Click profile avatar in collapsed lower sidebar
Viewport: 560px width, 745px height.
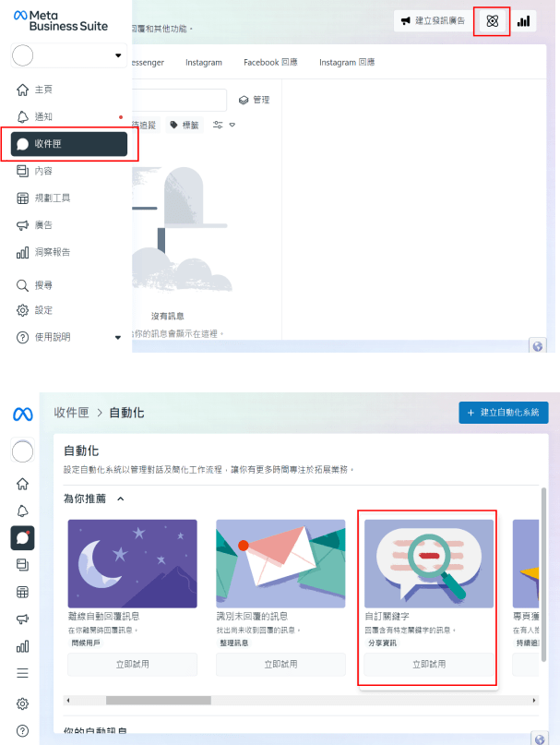22,451
